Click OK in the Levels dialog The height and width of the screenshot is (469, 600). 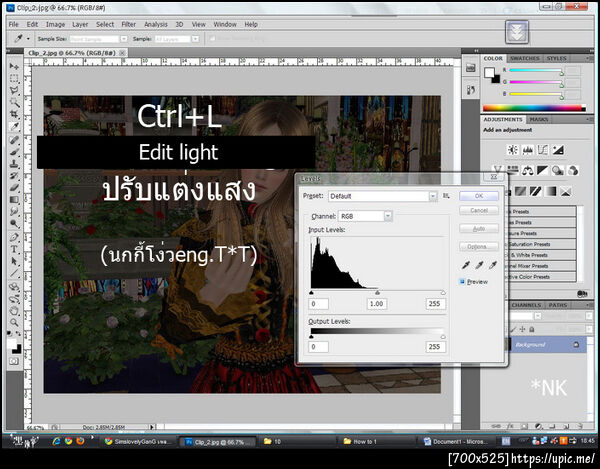[x=479, y=196]
